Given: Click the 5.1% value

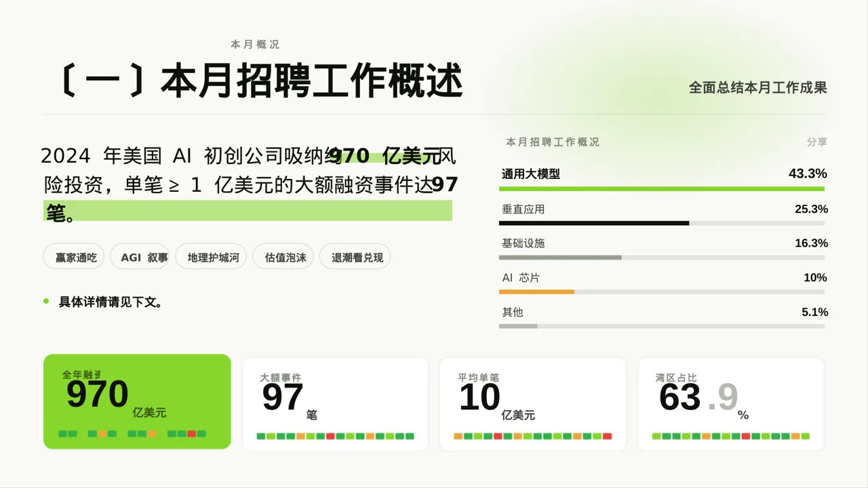Looking at the screenshot, I should coord(814,312).
